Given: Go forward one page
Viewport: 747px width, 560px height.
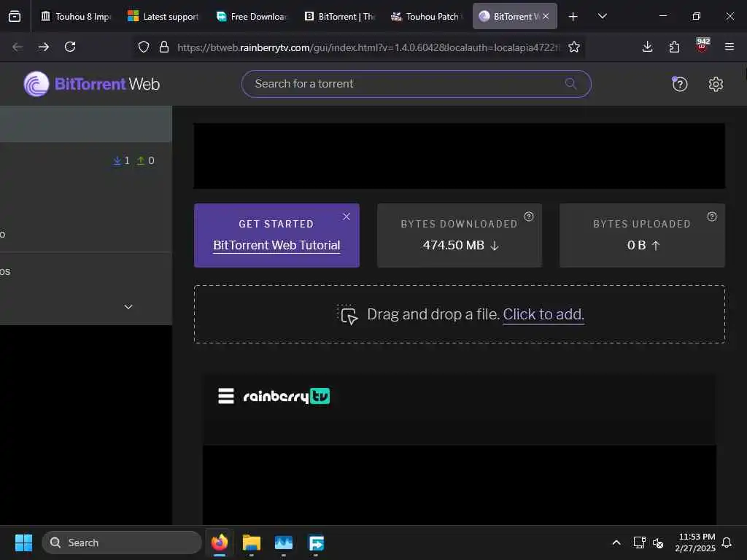Looking at the screenshot, I should pos(44,47).
